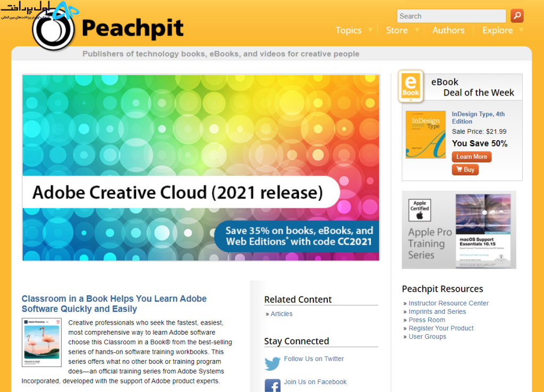The height and width of the screenshot is (392, 544).
Task: Open the Adobe Creative Cloud 2021 banner
Action: click(201, 167)
